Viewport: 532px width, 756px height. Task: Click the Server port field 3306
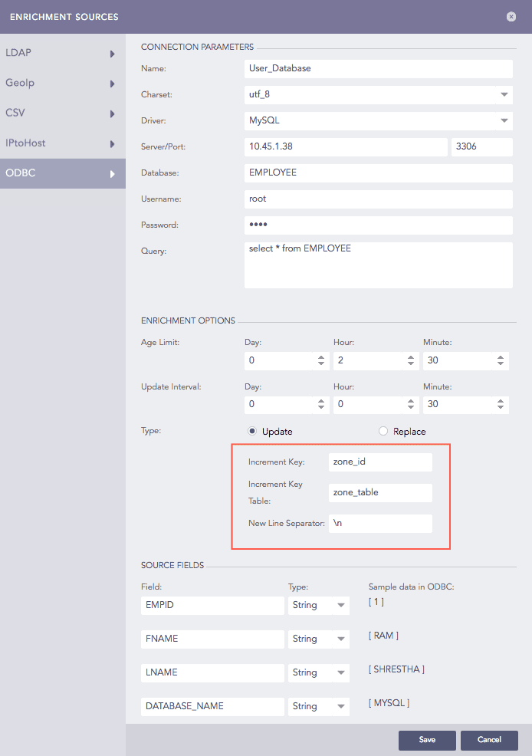[x=481, y=147]
